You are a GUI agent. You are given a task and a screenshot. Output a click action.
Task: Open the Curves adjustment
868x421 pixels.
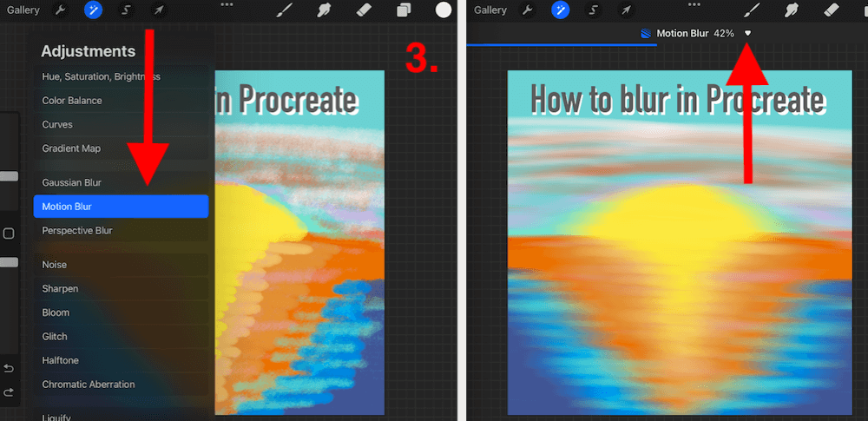click(x=121, y=124)
